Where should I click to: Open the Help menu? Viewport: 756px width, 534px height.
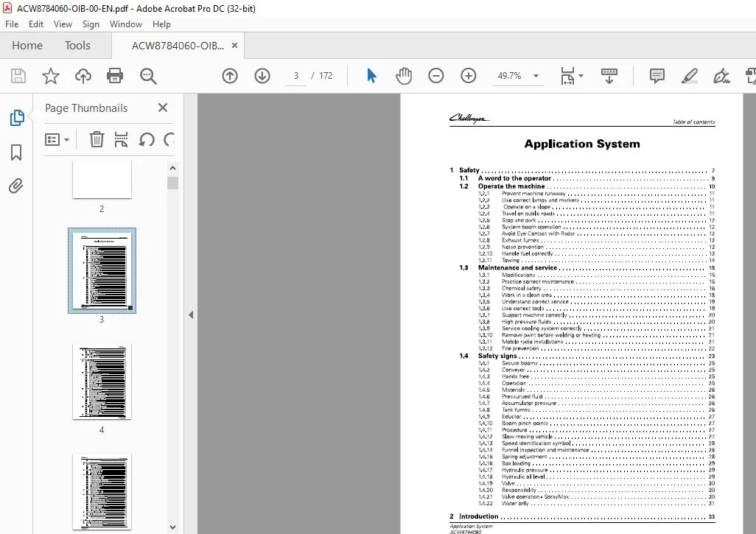pos(161,24)
